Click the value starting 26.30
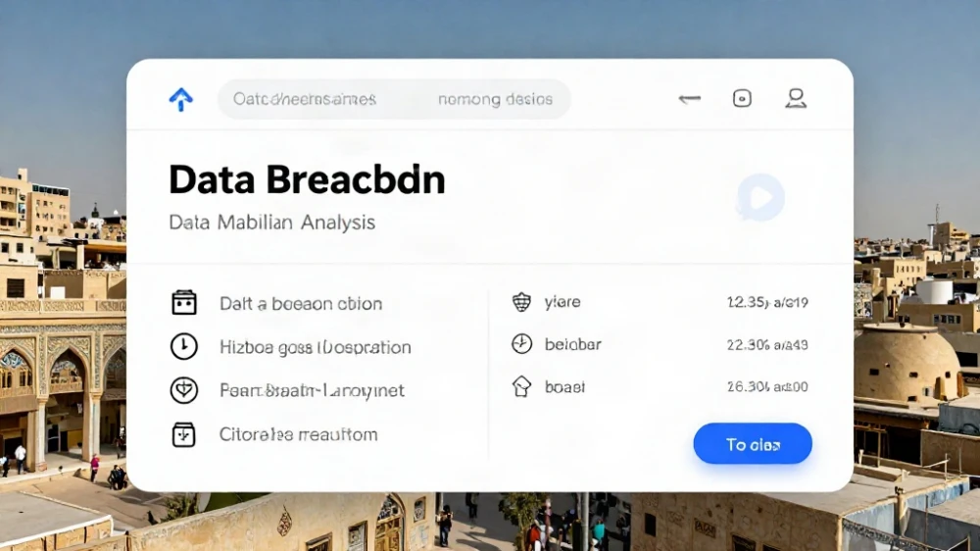This screenshot has height=551, width=980. [767, 386]
